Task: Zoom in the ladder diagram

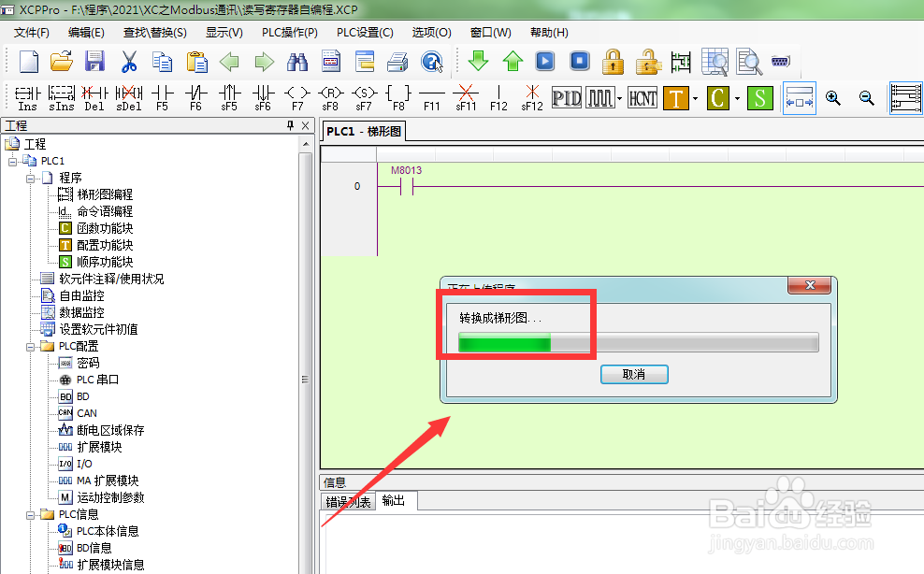Action: point(832,98)
